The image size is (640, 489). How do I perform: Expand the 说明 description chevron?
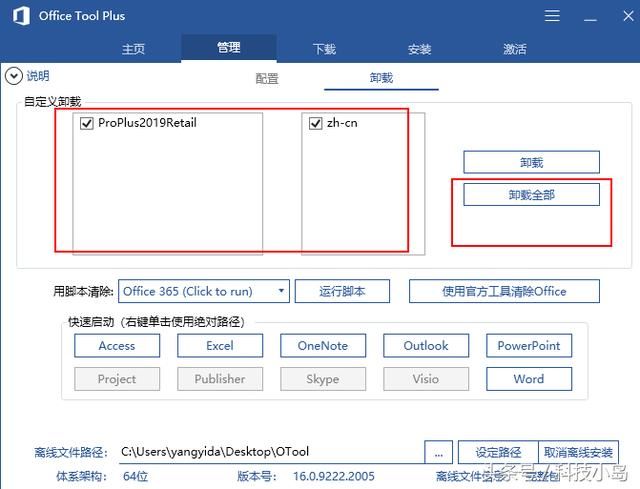13,76
